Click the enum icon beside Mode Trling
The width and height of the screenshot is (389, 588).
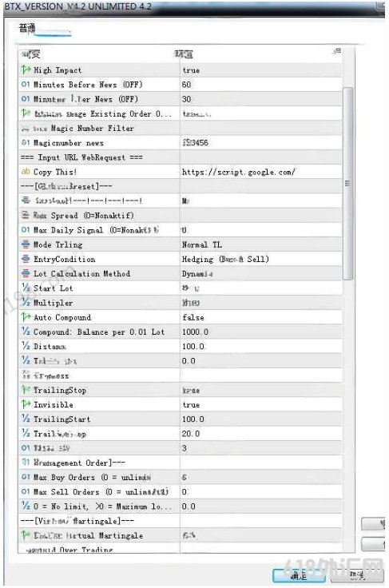(26, 244)
